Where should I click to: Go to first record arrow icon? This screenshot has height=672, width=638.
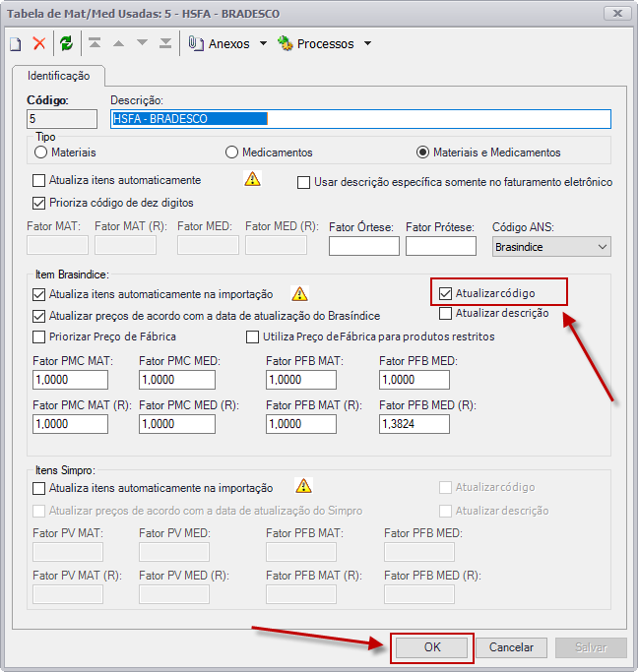point(95,43)
